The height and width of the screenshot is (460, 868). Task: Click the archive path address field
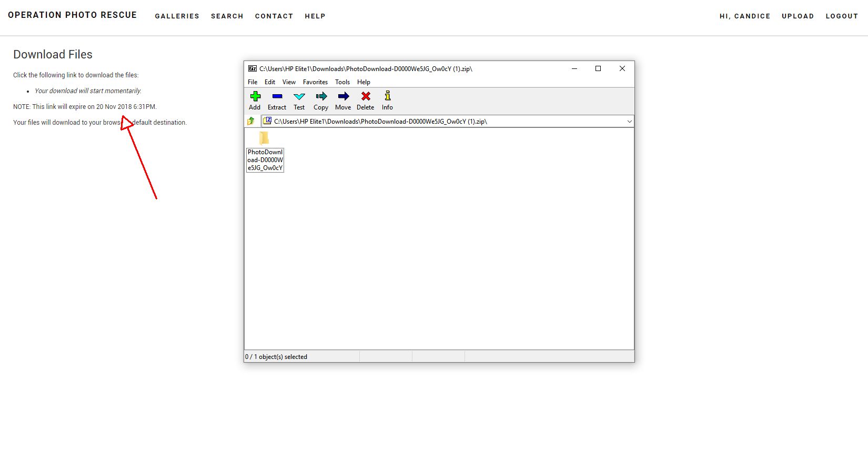coord(448,122)
